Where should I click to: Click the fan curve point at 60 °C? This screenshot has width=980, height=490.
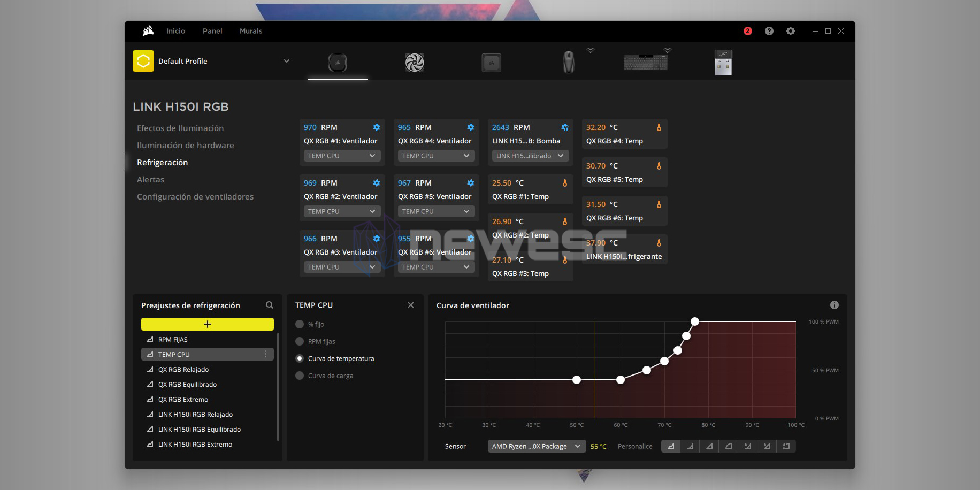pyautogui.click(x=621, y=380)
